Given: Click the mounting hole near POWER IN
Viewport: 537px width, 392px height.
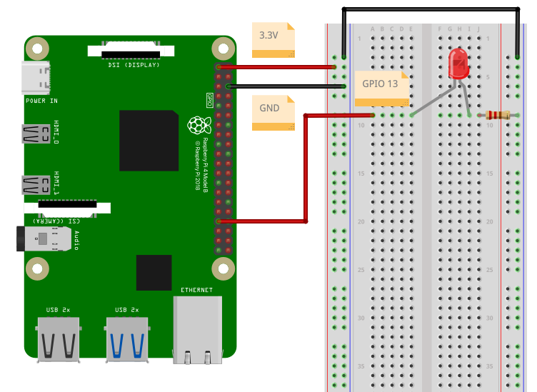Looking at the screenshot, I should click(x=37, y=49).
